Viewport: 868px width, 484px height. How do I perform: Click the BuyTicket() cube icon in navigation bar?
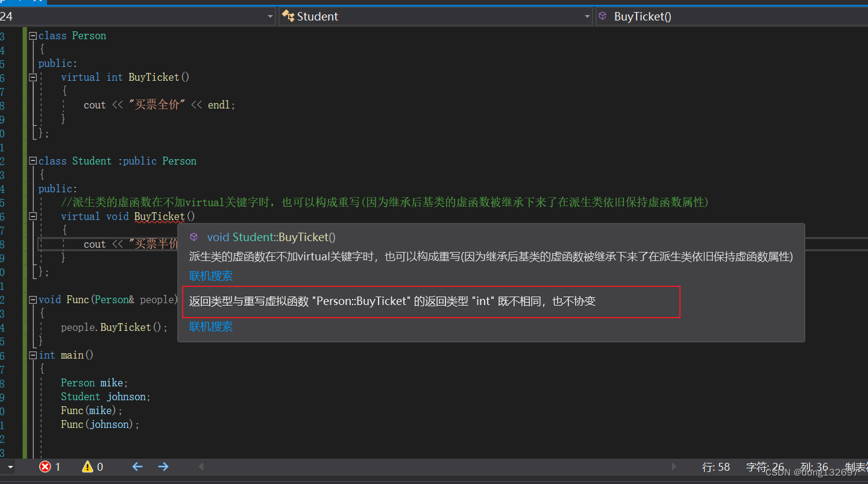click(x=603, y=16)
